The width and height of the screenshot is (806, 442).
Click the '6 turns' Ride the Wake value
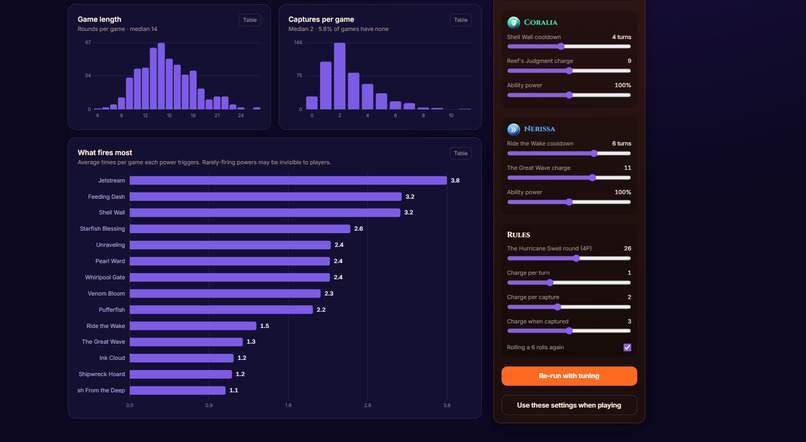[x=621, y=144]
